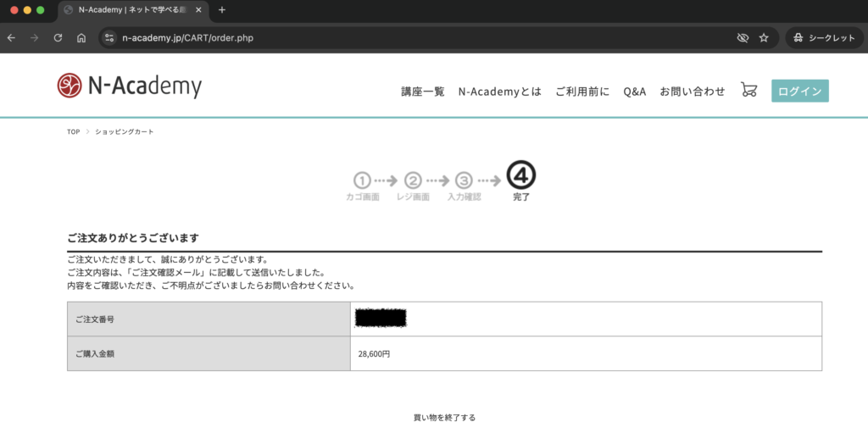The height and width of the screenshot is (444, 868).
Task: Open the Q&A page
Action: 634,92
